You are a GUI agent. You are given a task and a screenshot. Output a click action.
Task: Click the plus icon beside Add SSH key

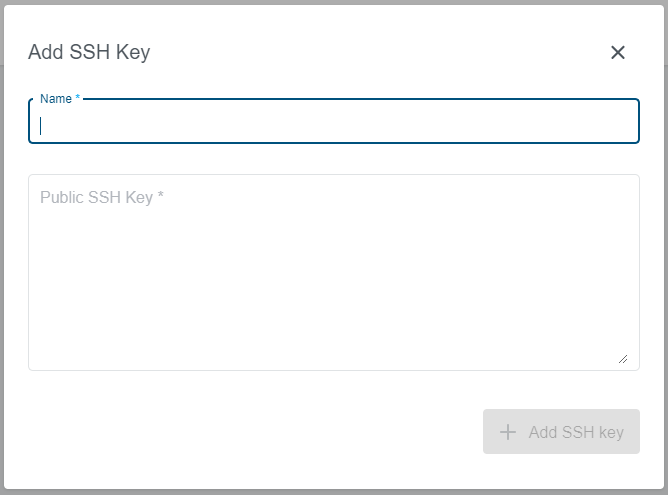508,432
